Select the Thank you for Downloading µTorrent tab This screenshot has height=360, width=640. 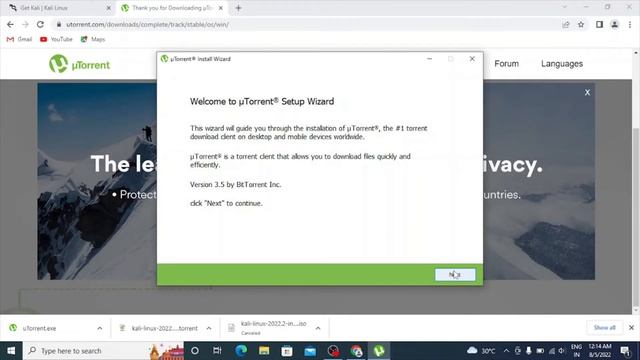[171, 8]
